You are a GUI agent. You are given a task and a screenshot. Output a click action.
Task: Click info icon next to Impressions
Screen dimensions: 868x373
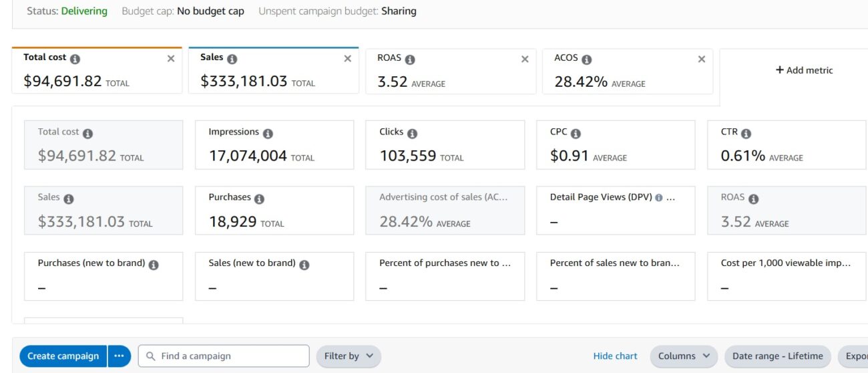click(268, 134)
